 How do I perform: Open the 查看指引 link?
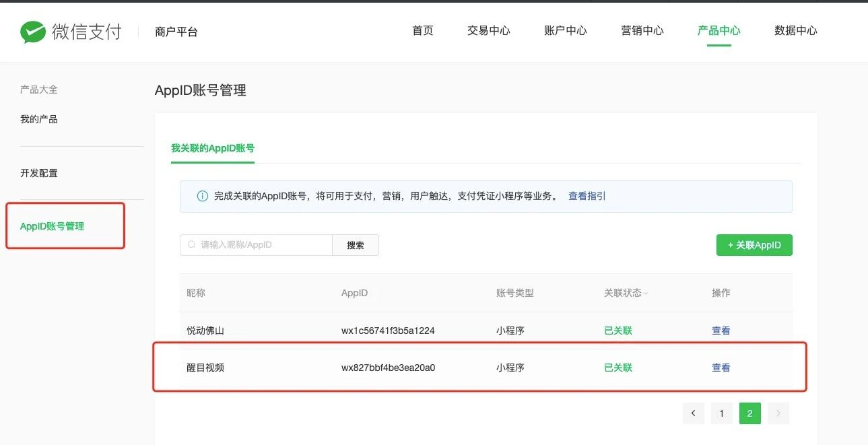(587, 197)
